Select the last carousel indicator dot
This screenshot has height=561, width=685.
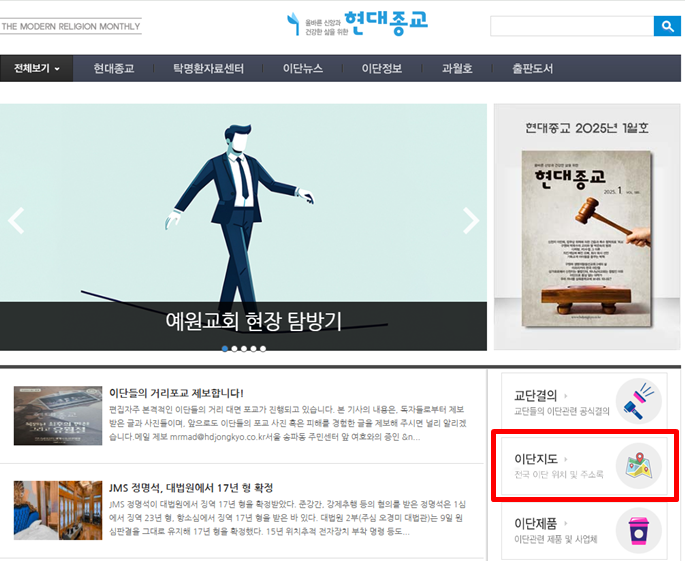(x=263, y=349)
